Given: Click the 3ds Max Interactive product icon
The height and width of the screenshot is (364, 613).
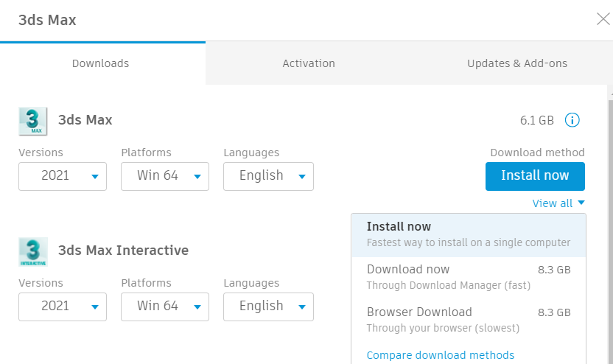Looking at the screenshot, I should point(33,252).
